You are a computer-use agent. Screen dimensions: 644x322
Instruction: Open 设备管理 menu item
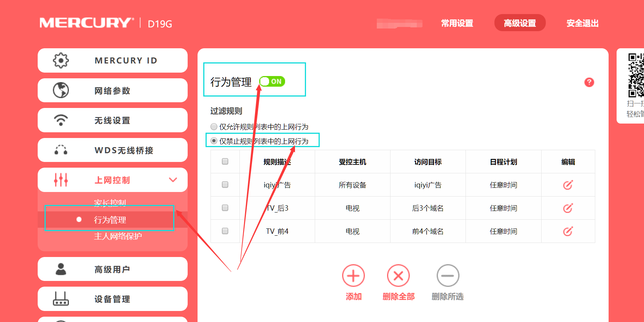(x=113, y=299)
